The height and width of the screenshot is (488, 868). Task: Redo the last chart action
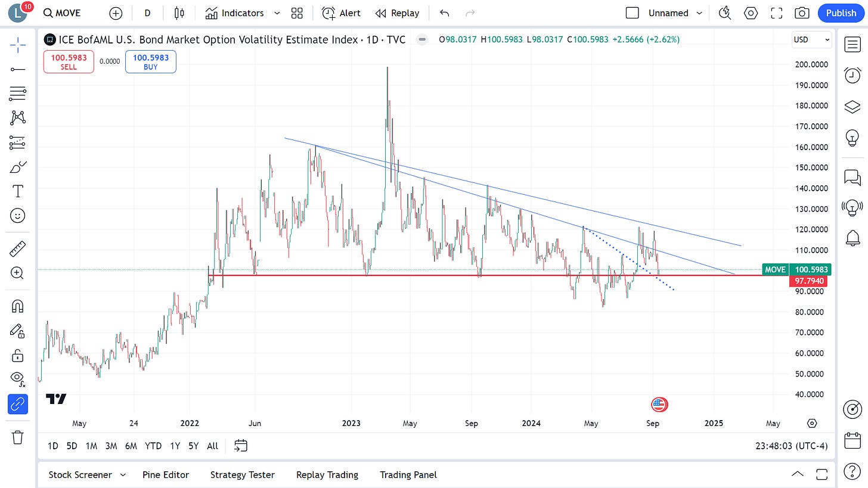tap(470, 13)
